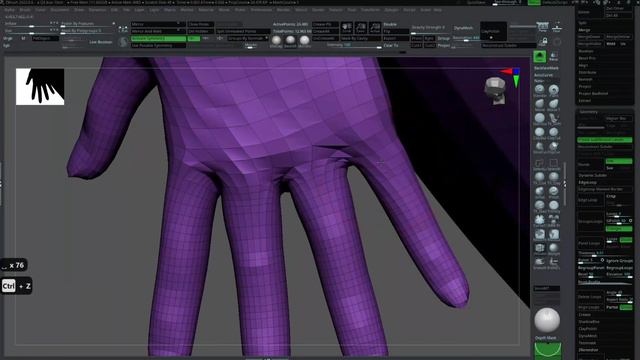
Task: Toggle the >X< symmetry axis button
Action: pyautogui.click(x=193, y=38)
